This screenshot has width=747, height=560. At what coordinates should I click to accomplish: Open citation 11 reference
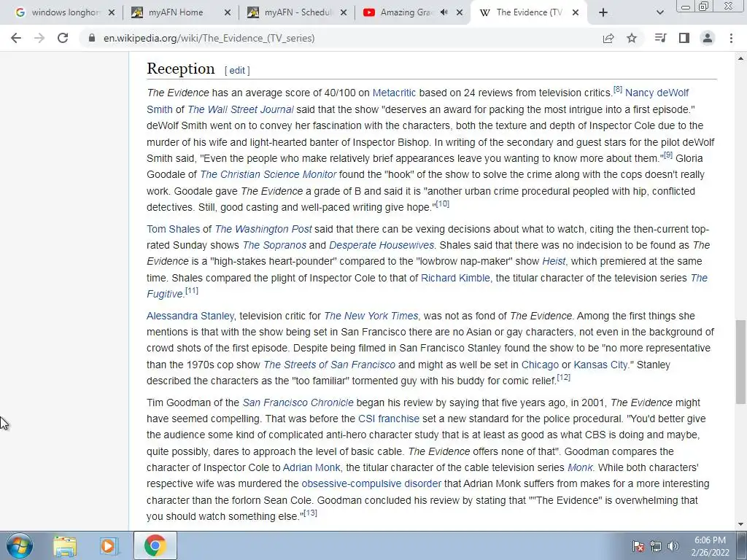coord(192,290)
